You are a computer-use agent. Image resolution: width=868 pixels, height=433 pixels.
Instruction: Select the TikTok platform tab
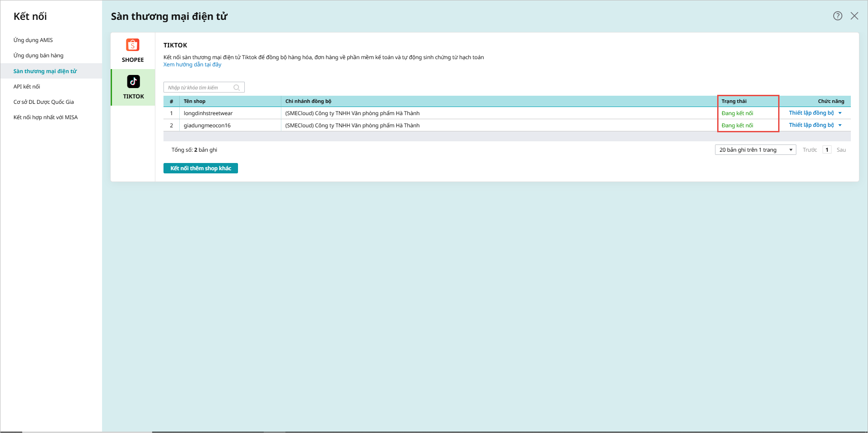coord(133,87)
